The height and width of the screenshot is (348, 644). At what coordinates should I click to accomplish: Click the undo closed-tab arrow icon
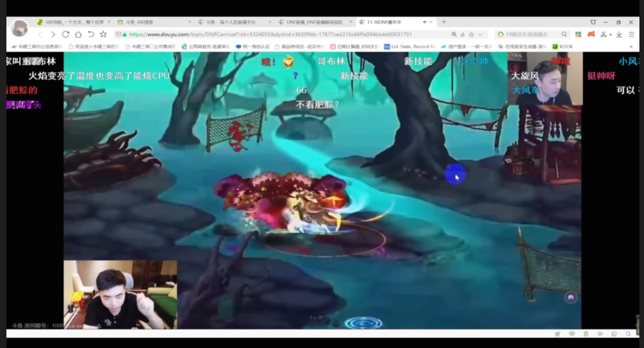pos(91,34)
